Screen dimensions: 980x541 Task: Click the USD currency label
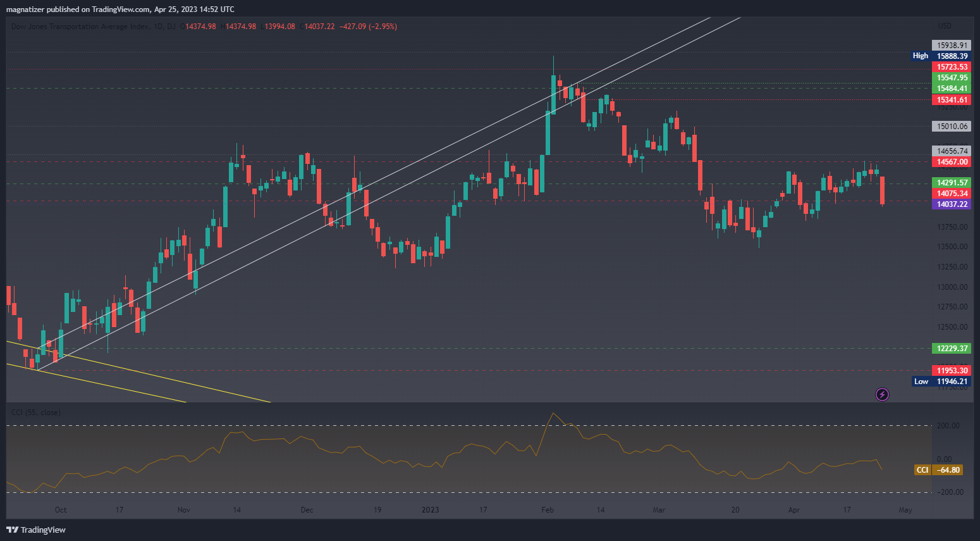click(945, 26)
